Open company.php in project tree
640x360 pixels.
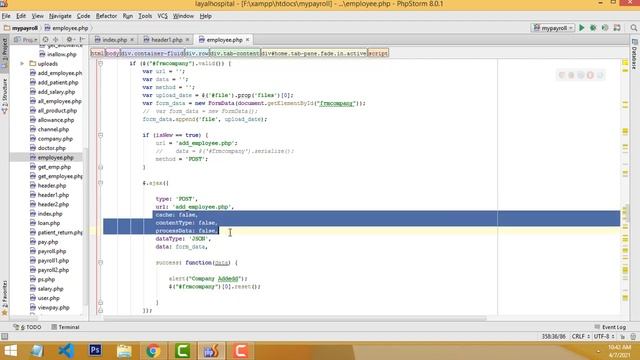[51, 139]
